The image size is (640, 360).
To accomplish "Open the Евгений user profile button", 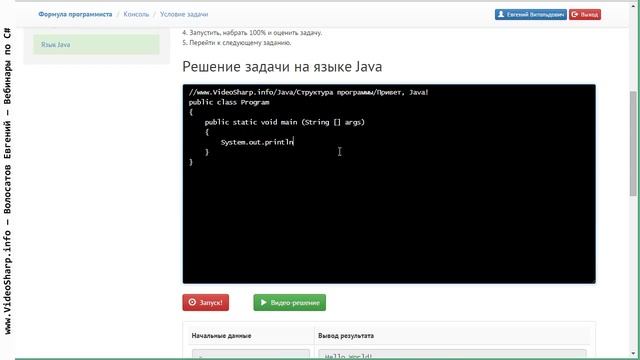I will 531,15.
